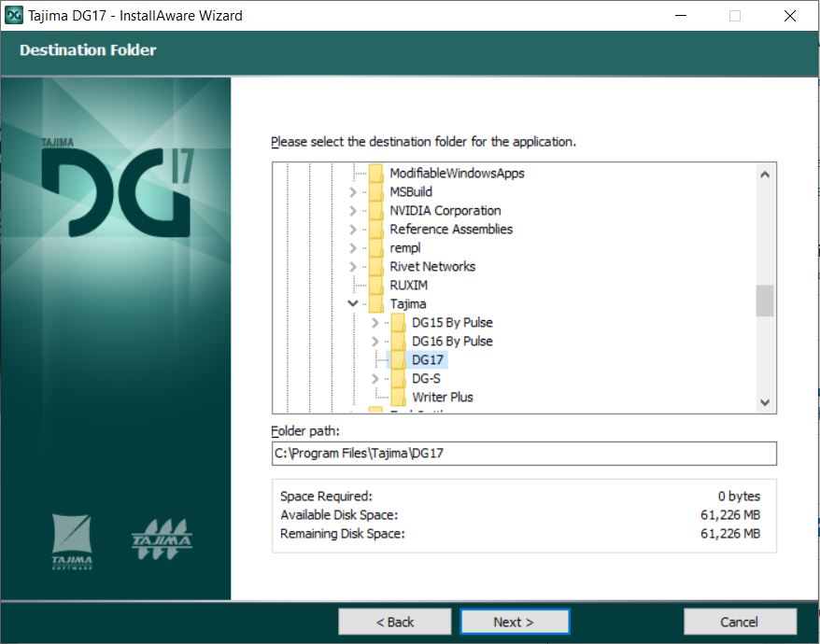Click the Tajima DG17 title bar icon
The height and width of the screenshot is (644, 820).
[x=14, y=15]
